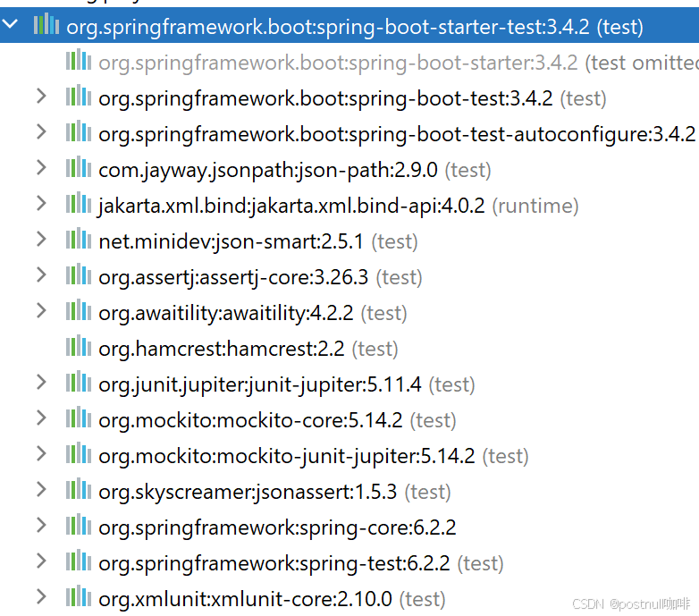This screenshot has height=616, width=699.
Task: Click library icon beside awaitility:4.2.2
Action: tap(79, 309)
